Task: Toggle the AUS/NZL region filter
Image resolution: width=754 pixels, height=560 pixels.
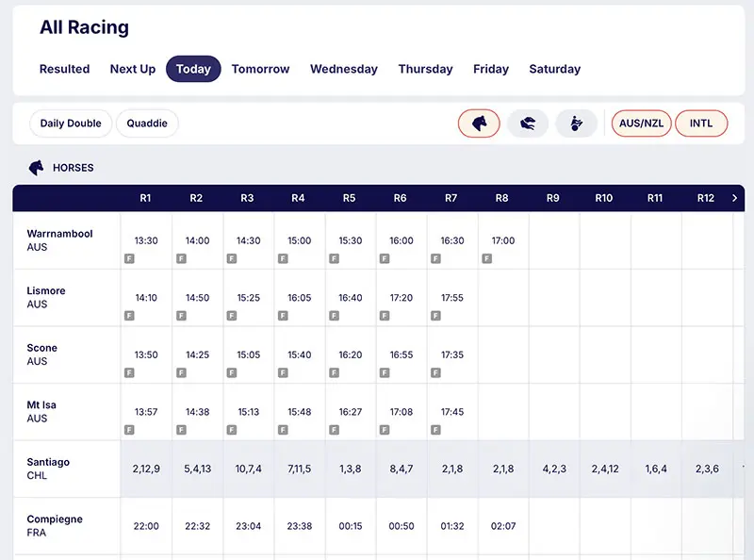Action: 641,123
